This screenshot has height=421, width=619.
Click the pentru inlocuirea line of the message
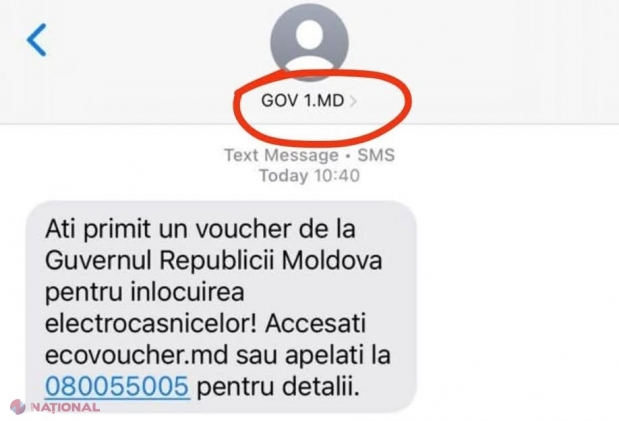point(144,293)
